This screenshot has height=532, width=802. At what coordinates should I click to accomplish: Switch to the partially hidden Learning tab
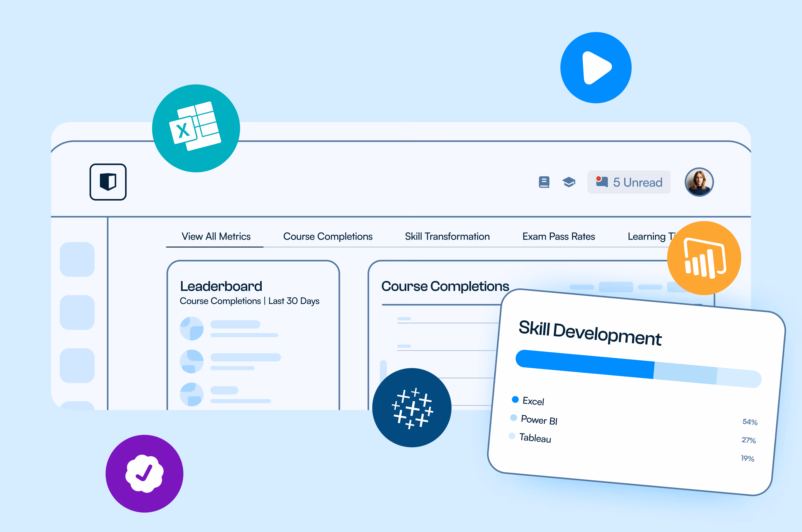[x=651, y=237]
